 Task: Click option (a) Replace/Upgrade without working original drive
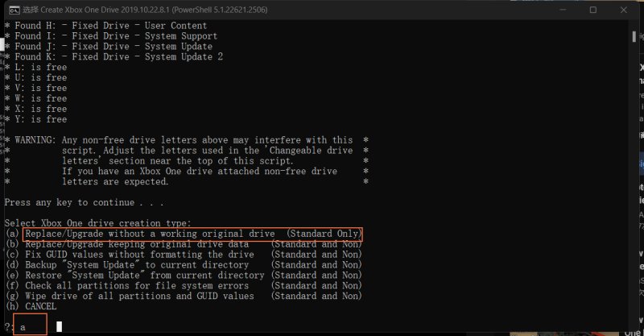point(192,234)
